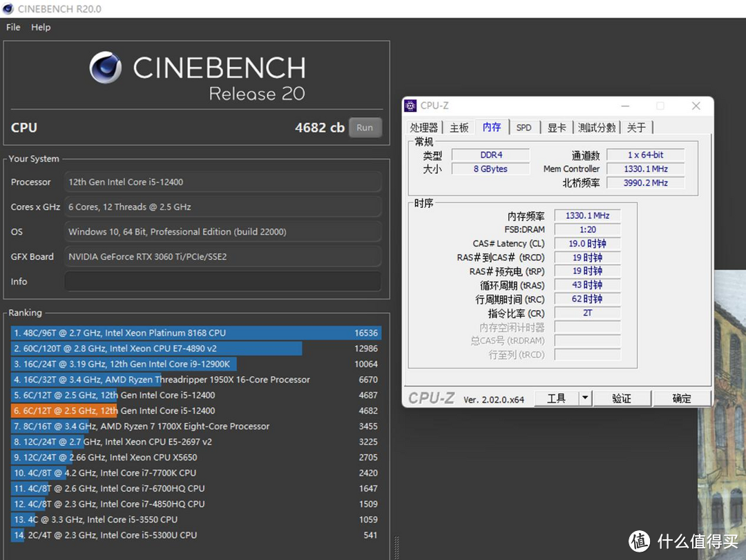Switch to the 测試分數 tab in CPU-Z
The height and width of the screenshot is (560, 746).
pyautogui.click(x=597, y=128)
